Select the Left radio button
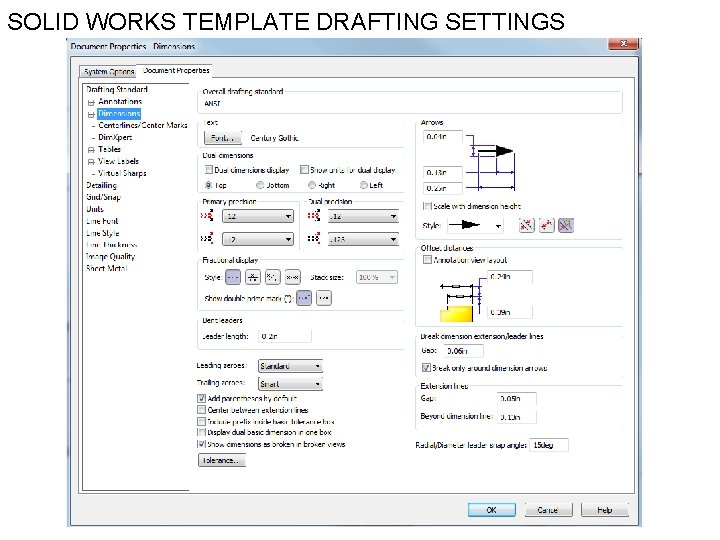The width and height of the screenshot is (720, 540). click(364, 185)
